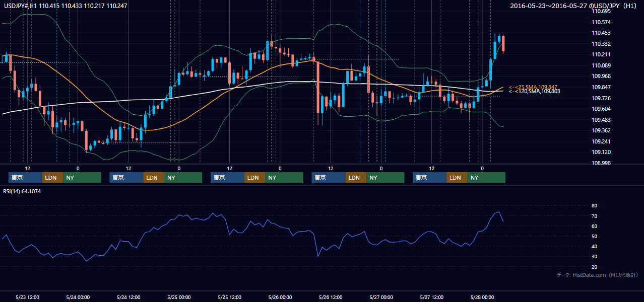Viewport: 644px width, 302px height.
Task: Click the 110.089 price axis label
Action: click(601, 65)
